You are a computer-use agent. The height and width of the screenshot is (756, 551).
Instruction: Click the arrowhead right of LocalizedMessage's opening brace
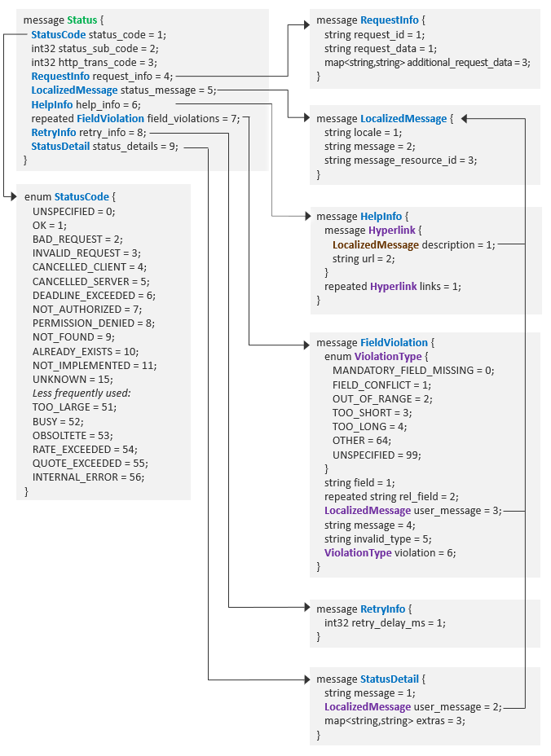click(465, 118)
